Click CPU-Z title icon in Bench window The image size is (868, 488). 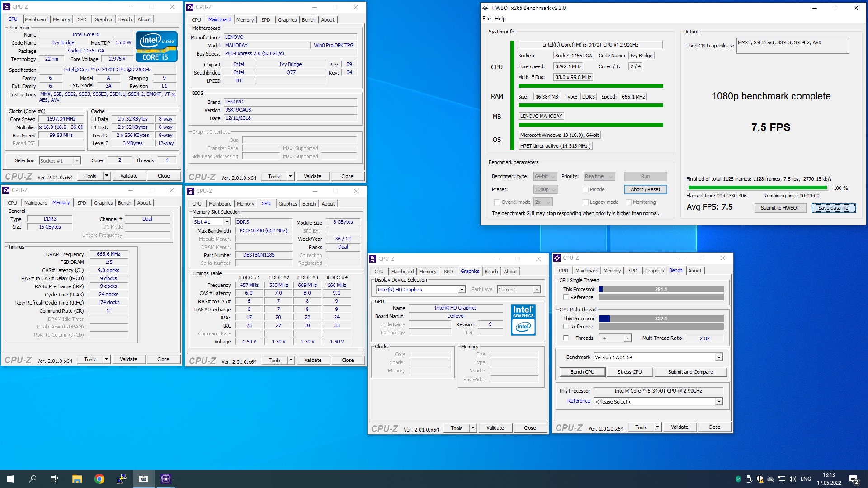557,258
